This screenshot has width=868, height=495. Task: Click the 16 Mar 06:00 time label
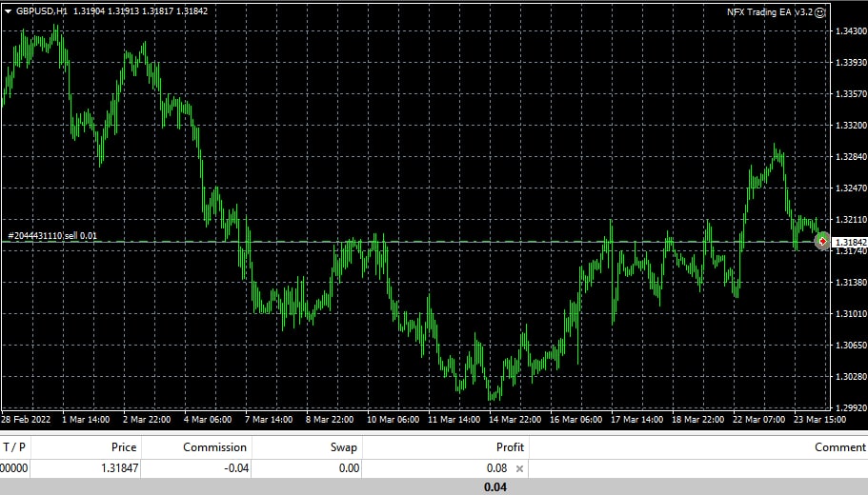tap(575, 419)
